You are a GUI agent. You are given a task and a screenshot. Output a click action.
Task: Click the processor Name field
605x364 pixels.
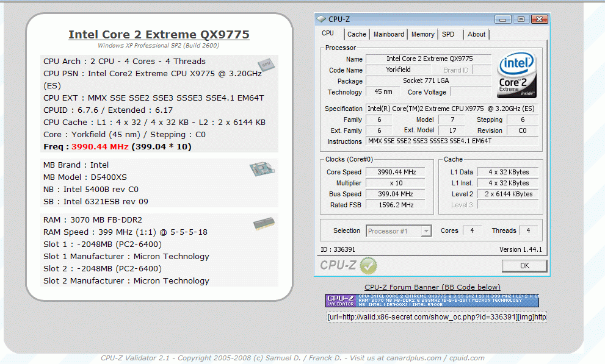click(429, 59)
